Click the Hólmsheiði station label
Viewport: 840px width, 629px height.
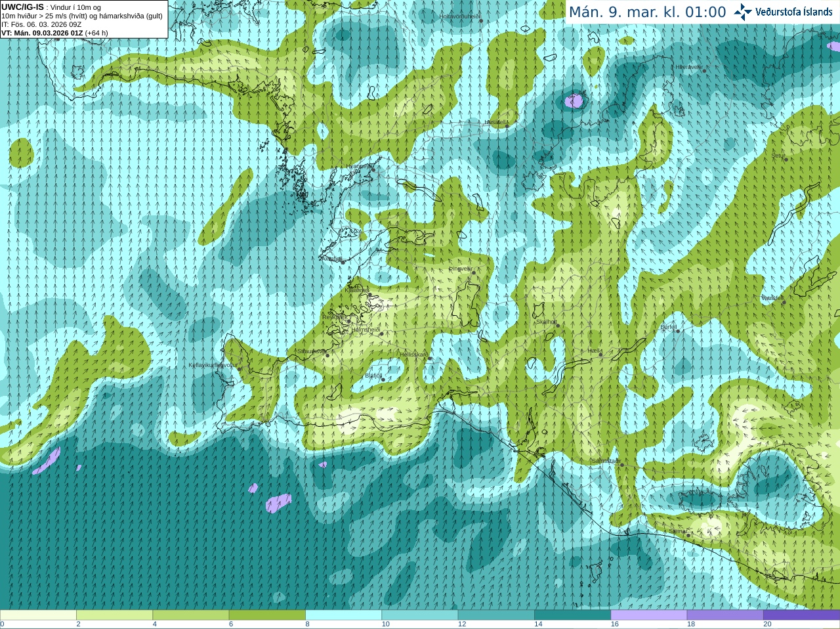point(366,330)
